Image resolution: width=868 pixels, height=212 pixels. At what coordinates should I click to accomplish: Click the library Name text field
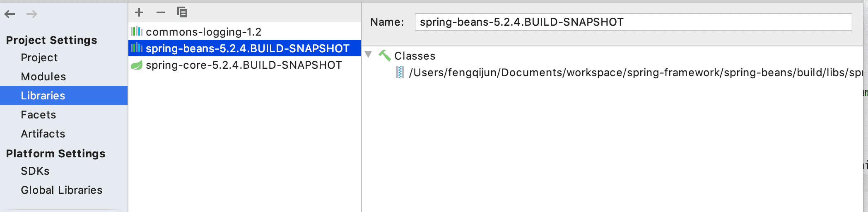click(633, 22)
